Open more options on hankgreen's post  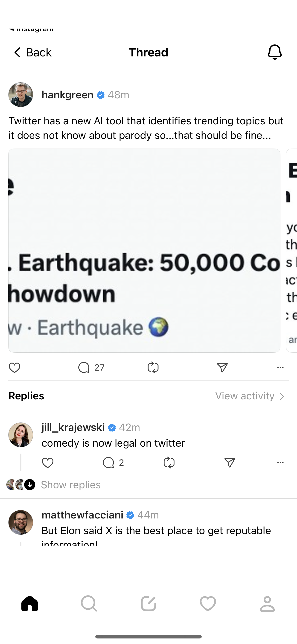tap(280, 367)
